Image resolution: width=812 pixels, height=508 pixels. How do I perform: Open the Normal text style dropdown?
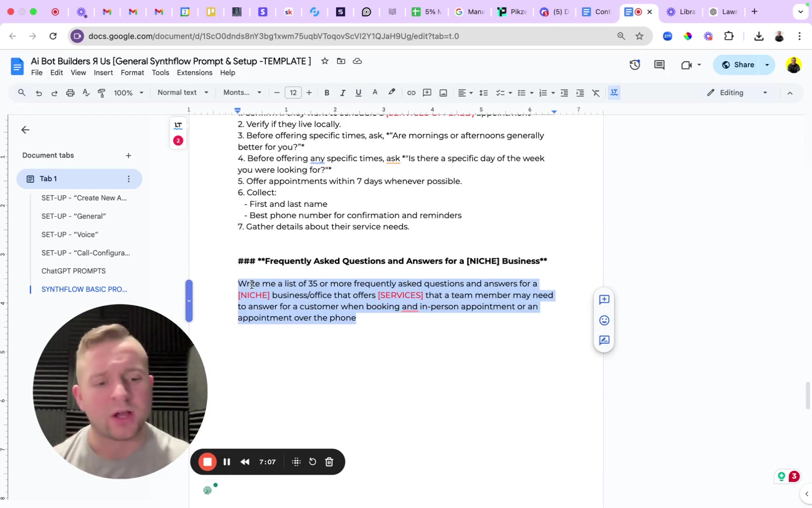[x=183, y=93]
